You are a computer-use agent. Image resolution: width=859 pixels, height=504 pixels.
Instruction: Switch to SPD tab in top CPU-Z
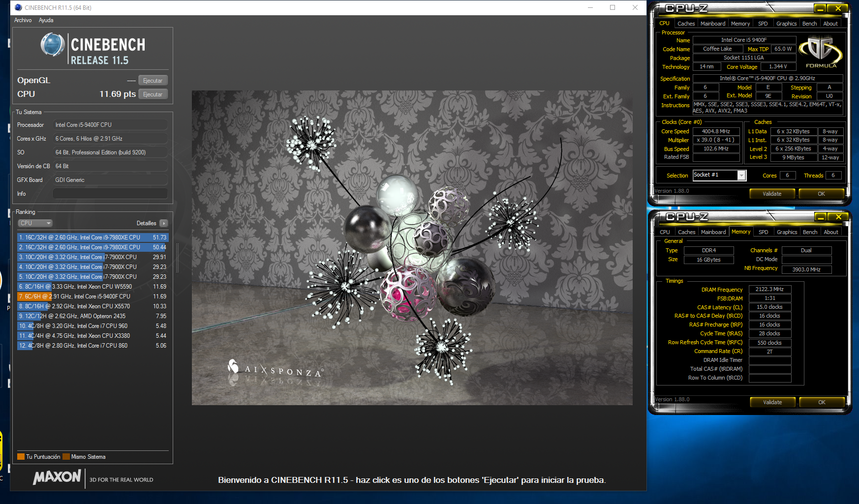coord(763,24)
